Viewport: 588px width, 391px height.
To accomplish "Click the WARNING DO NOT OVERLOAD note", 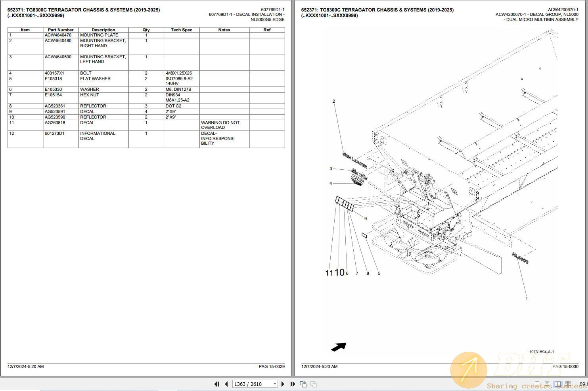I will (x=220, y=125).
